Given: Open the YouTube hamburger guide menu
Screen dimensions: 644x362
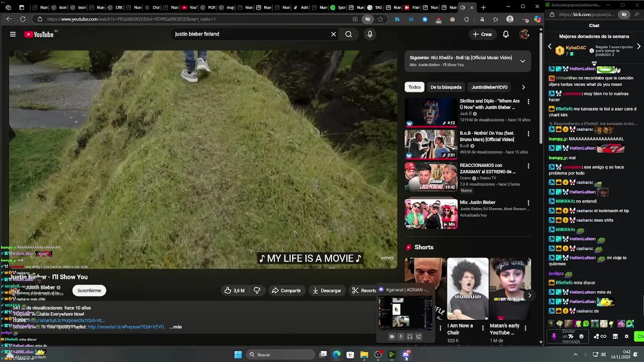Looking at the screenshot, I should point(13,34).
